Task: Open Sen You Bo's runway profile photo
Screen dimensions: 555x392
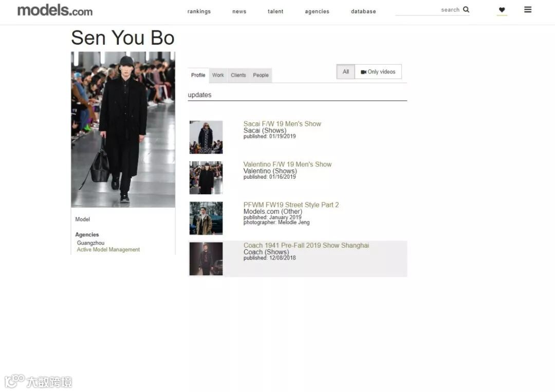Action: pyautogui.click(x=123, y=129)
